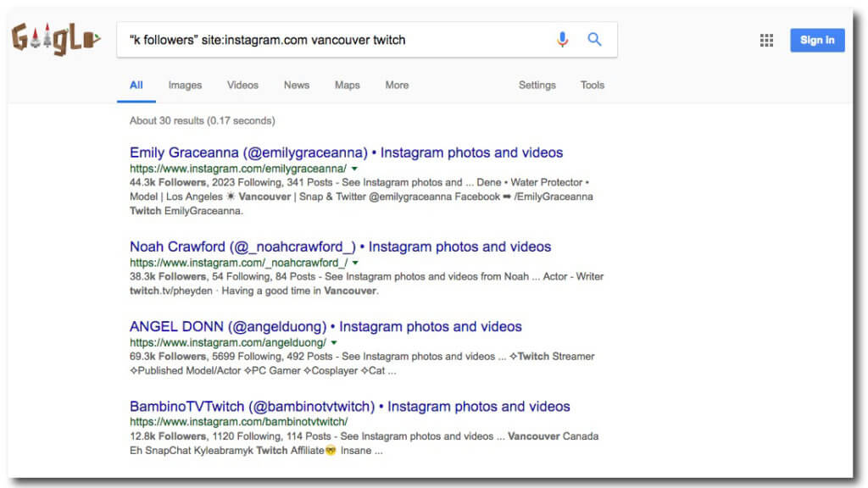Visit ANGEL DONN's Instagram result
868x488 pixels.
pyautogui.click(x=325, y=326)
